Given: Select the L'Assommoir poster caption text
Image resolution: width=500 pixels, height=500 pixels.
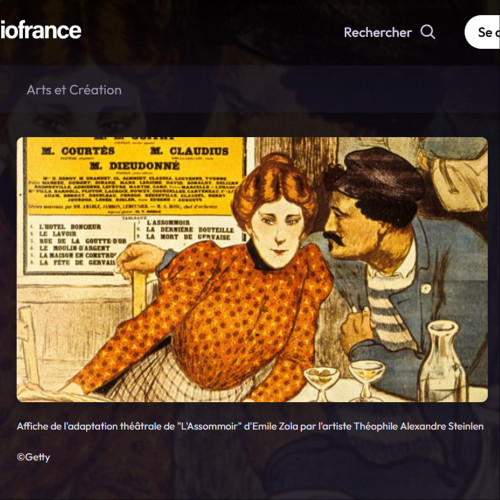Looking at the screenshot, I should pos(250,426).
